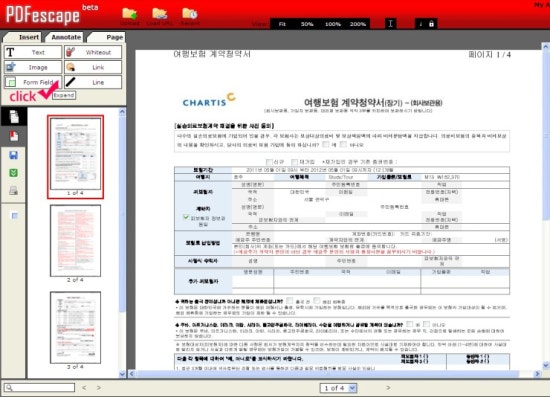This screenshot has width=550, height=397.
Task: Select the Whiteout tool
Action: 93,52
